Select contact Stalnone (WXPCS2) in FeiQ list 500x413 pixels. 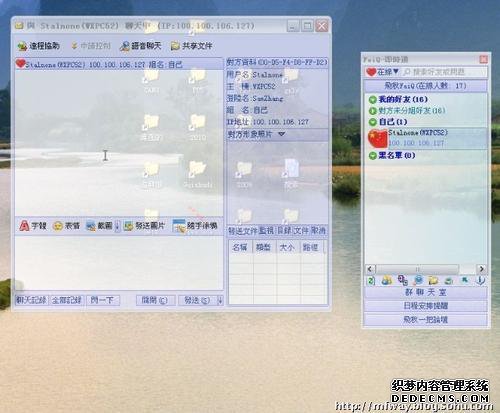coord(427,138)
